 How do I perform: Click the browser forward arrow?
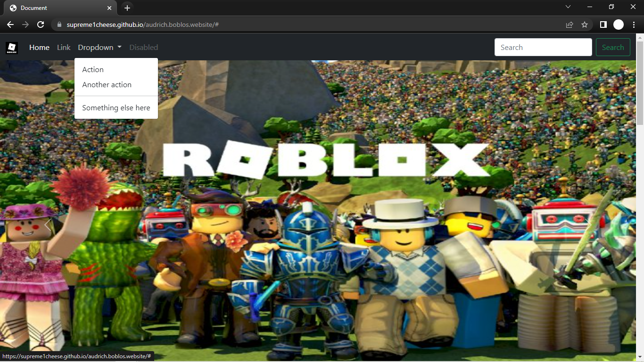coord(25,25)
